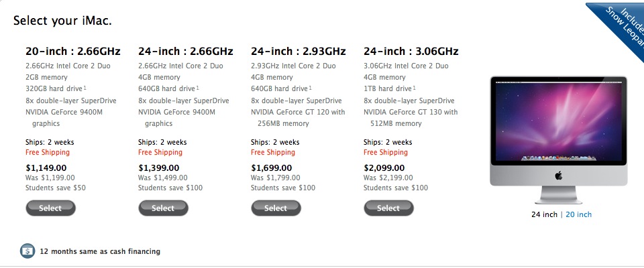
Task: Select the 24-inch 2.66GHz iMac
Action: (163, 208)
